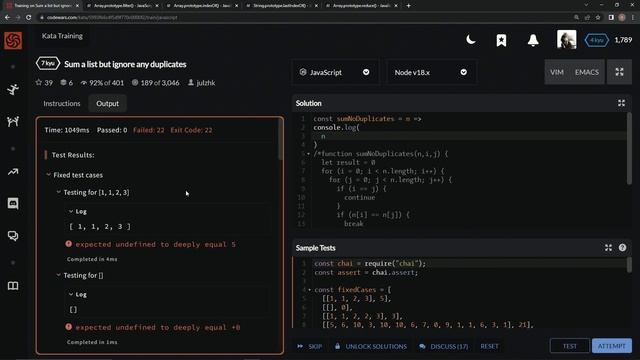Screen dimensions: 640x360
Task: Click the 7 kyu kata rank badge
Action: (x=48, y=64)
